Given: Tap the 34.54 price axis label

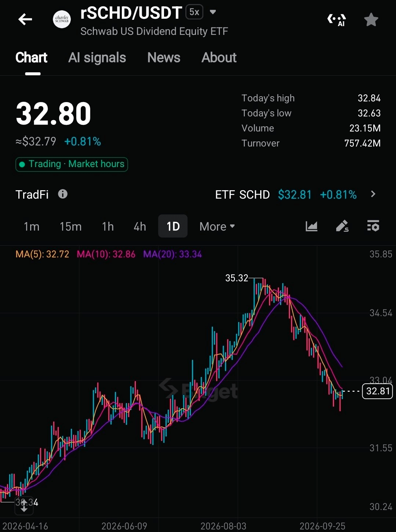Looking at the screenshot, I should pos(381,313).
